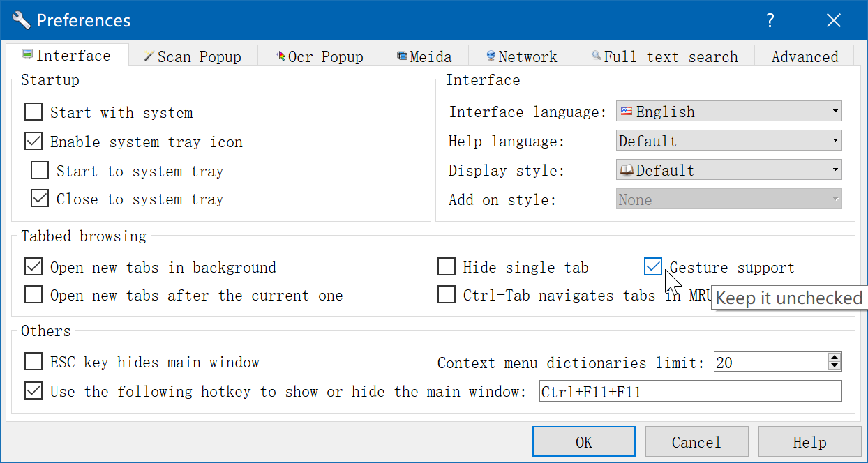Click the wrench icon in the title bar
The height and width of the screenshot is (463, 868).
(20, 20)
